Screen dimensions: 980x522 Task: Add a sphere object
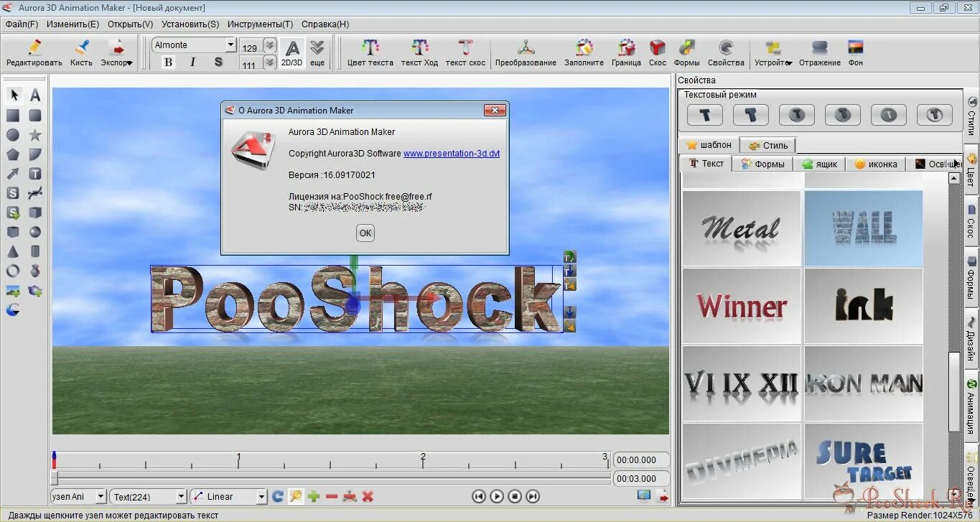click(x=35, y=232)
